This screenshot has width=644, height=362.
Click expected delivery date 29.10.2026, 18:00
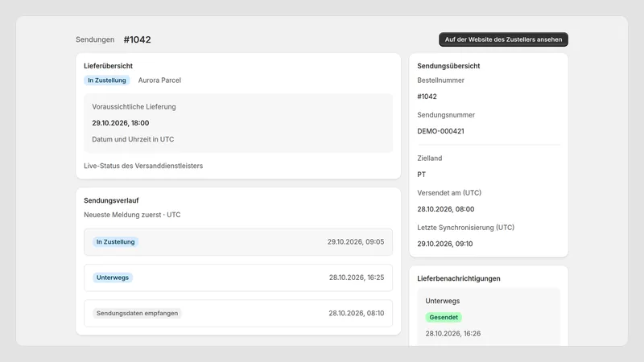pos(120,123)
